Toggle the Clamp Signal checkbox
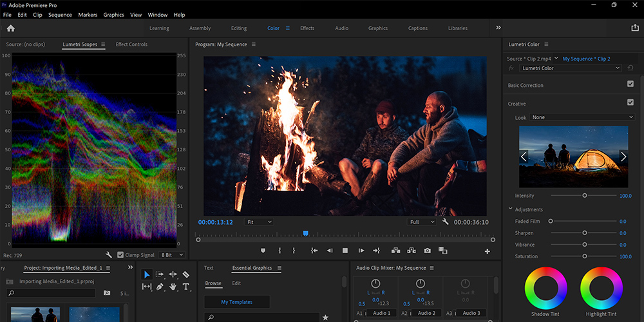This screenshot has height=322, width=644. tap(120, 254)
